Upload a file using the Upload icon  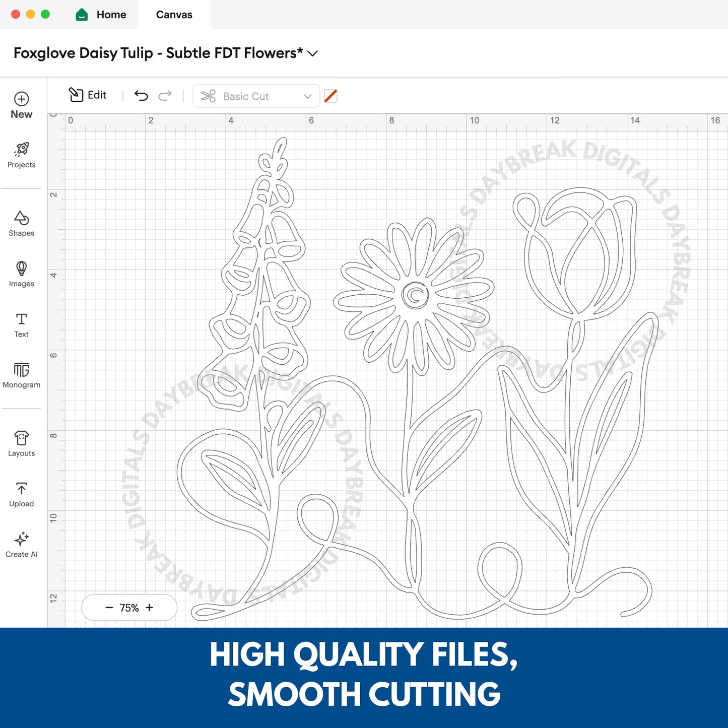[x=21, y=493]
